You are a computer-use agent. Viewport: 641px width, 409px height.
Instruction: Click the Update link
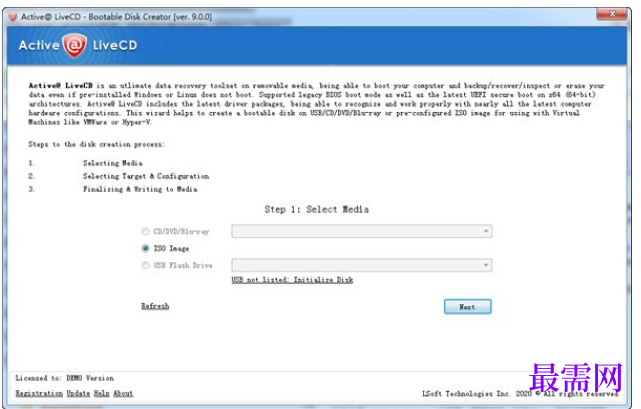78,393
